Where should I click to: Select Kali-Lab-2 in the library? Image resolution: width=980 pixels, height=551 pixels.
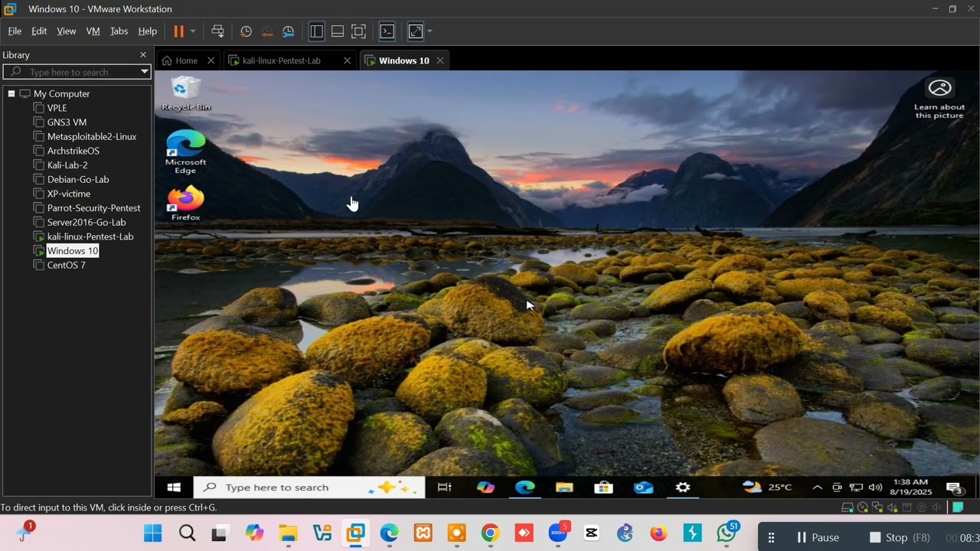coord(67,165)
